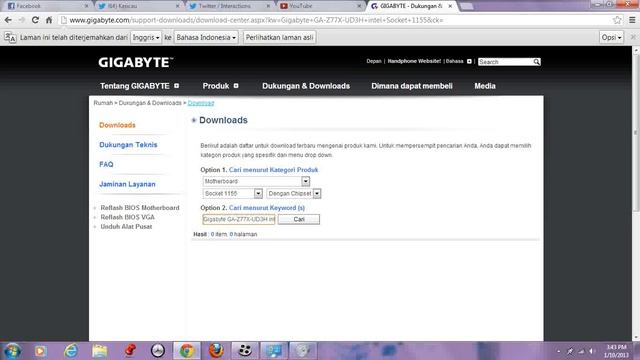Launch Internet Explorer from taskbar
This screenshot has width=640, height=360.
71,351
